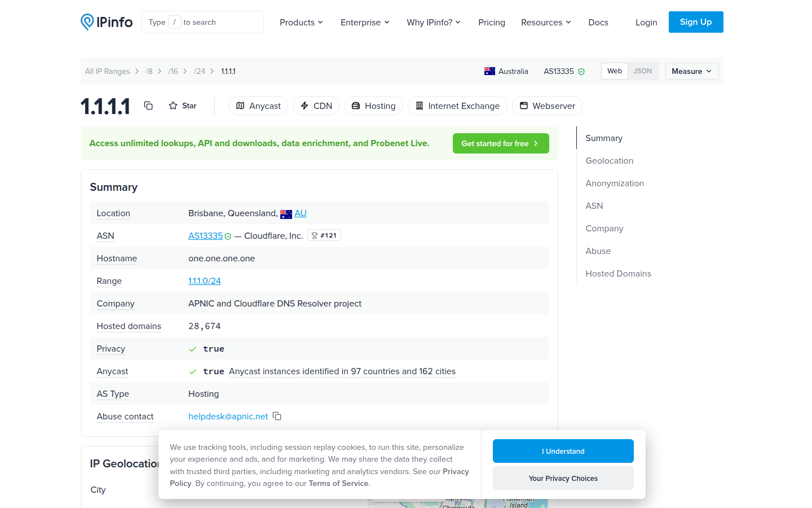This screenshot has width=812, height=508.
Task: Accept cookies with I Understand
Action: pos(563,451)
